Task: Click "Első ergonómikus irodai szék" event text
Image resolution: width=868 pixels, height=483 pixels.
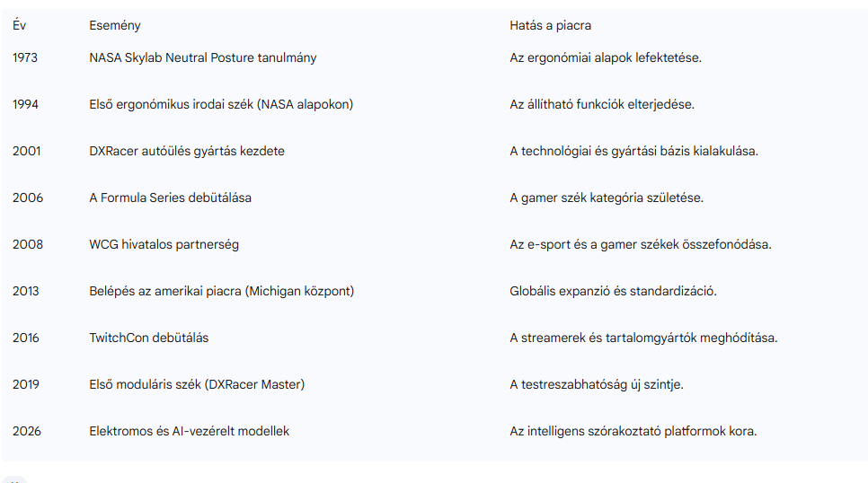Action: coord(221,104)
